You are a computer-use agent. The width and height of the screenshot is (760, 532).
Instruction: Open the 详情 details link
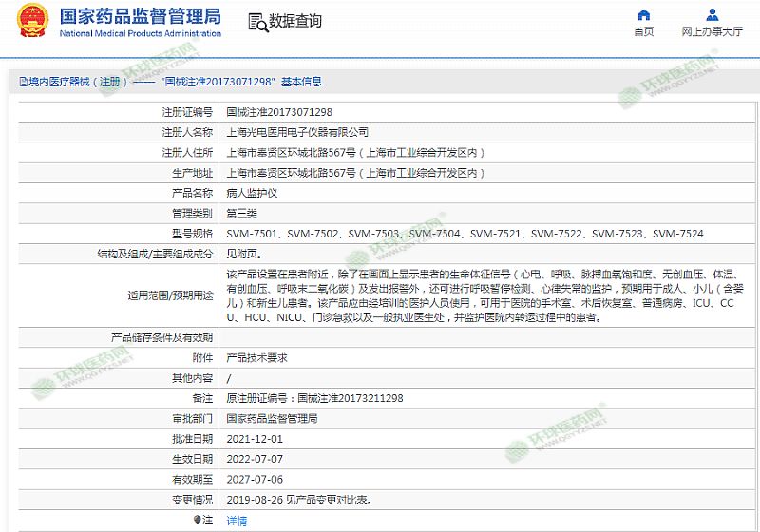coord(237,521)
